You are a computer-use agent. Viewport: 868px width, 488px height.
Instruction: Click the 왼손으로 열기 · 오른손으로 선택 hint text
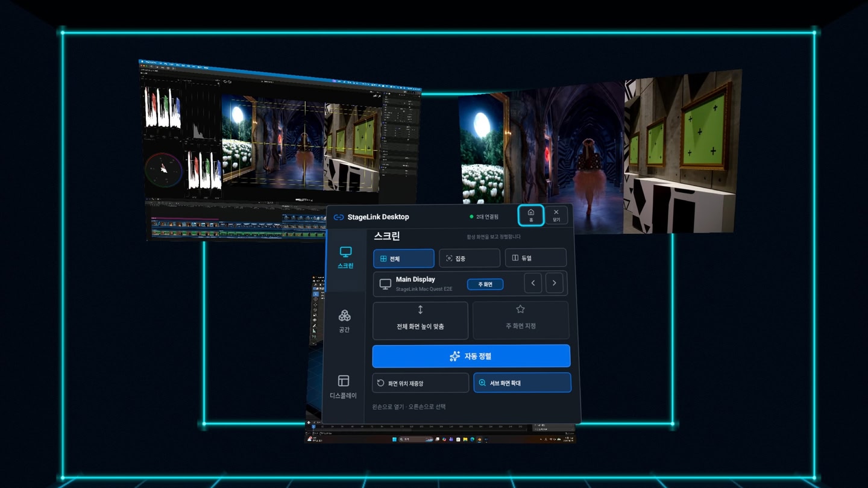(409, 407)
